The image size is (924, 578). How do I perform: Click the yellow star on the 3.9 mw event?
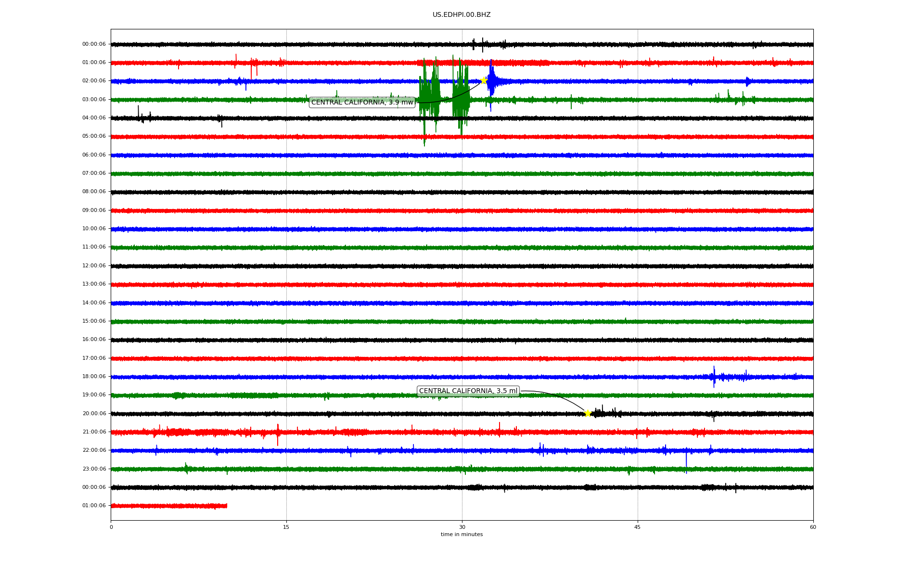pos(484,80)
